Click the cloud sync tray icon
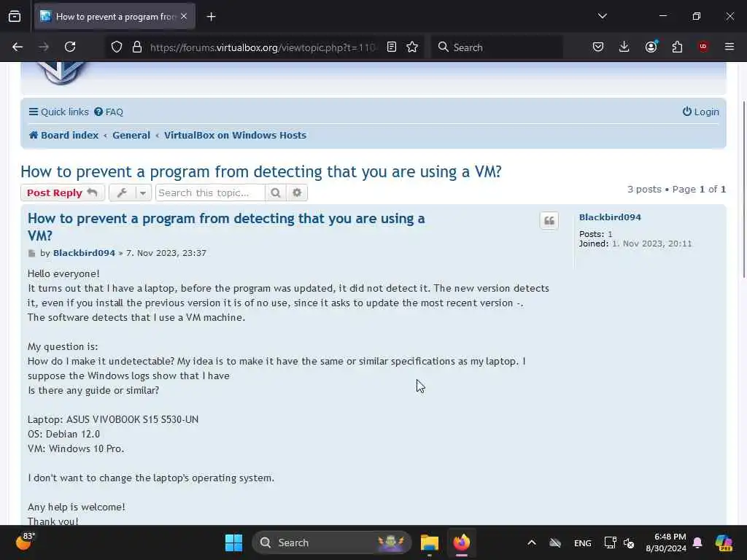The width and height of the screenshot is (747, 560). 555,542
